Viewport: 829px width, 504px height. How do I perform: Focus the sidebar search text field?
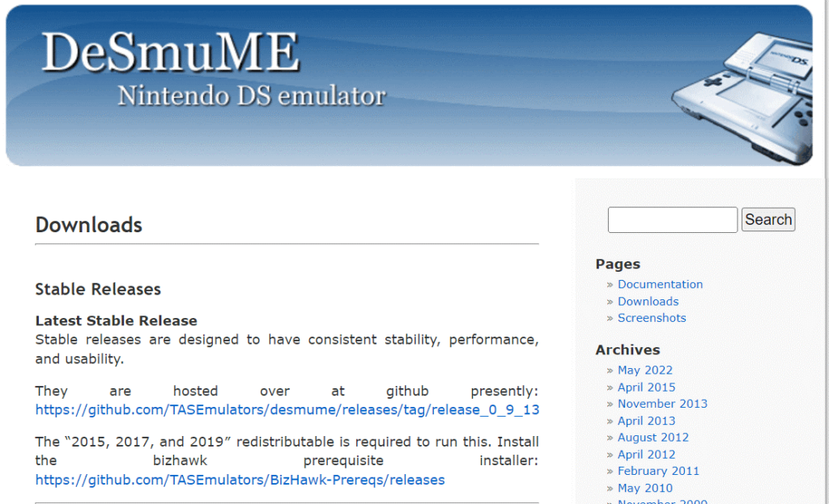[x=672, y=220]
